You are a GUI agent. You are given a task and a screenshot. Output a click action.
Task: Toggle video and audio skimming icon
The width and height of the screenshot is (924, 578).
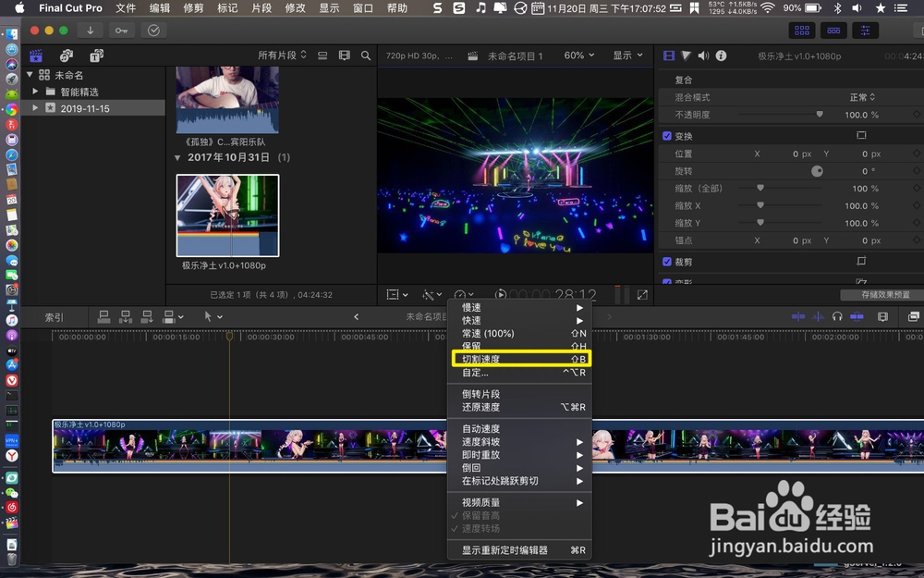798,316
